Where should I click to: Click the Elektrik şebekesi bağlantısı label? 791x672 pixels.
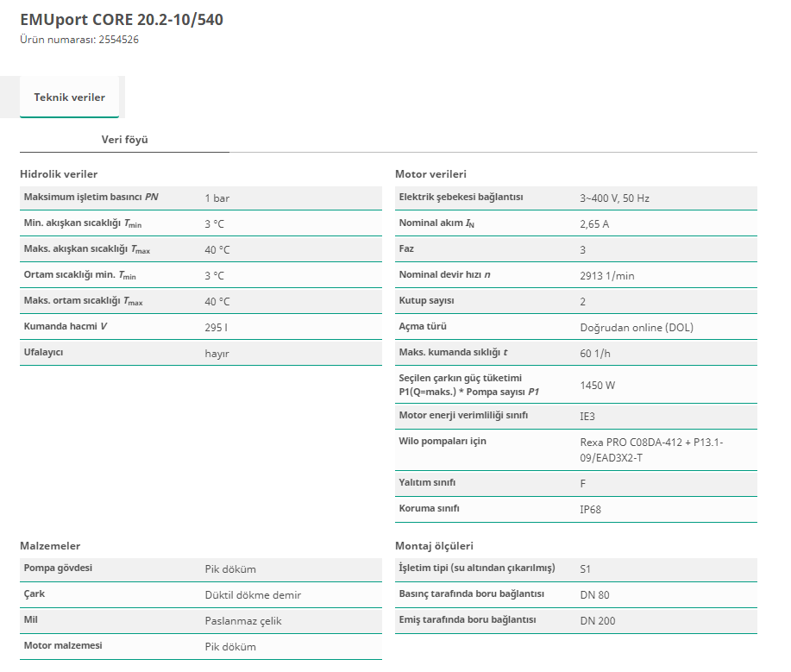461,197
